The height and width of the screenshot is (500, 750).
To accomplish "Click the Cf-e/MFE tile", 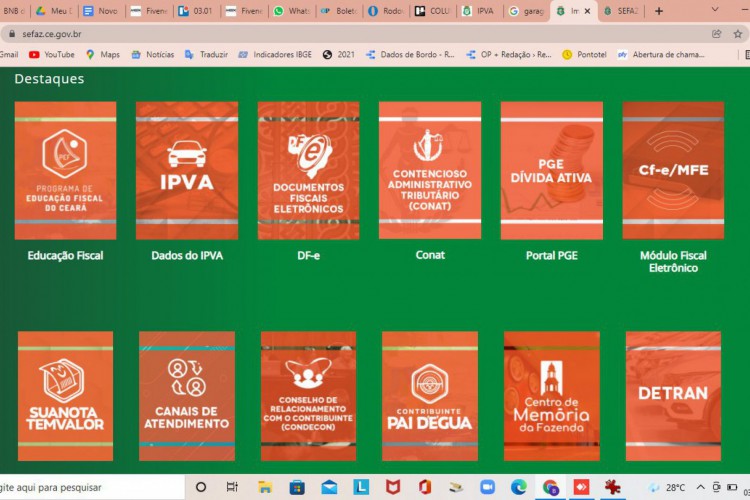I will pyautogui.click(x=672, y=170).
